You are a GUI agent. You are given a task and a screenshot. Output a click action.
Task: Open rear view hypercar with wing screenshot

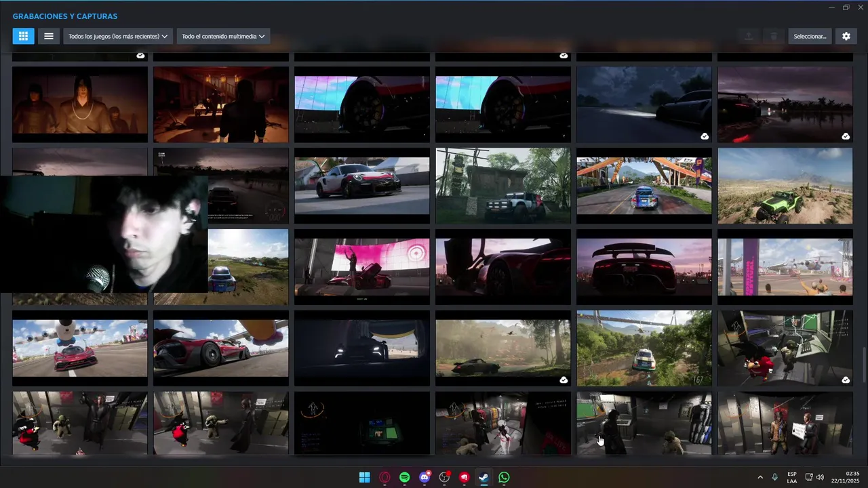click(644, 267)
